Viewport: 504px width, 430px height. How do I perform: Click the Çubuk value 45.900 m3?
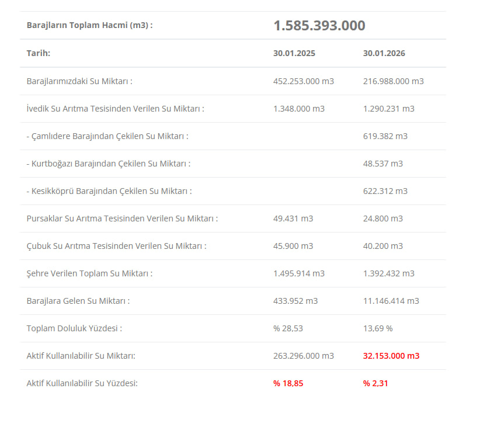(293, 246)
